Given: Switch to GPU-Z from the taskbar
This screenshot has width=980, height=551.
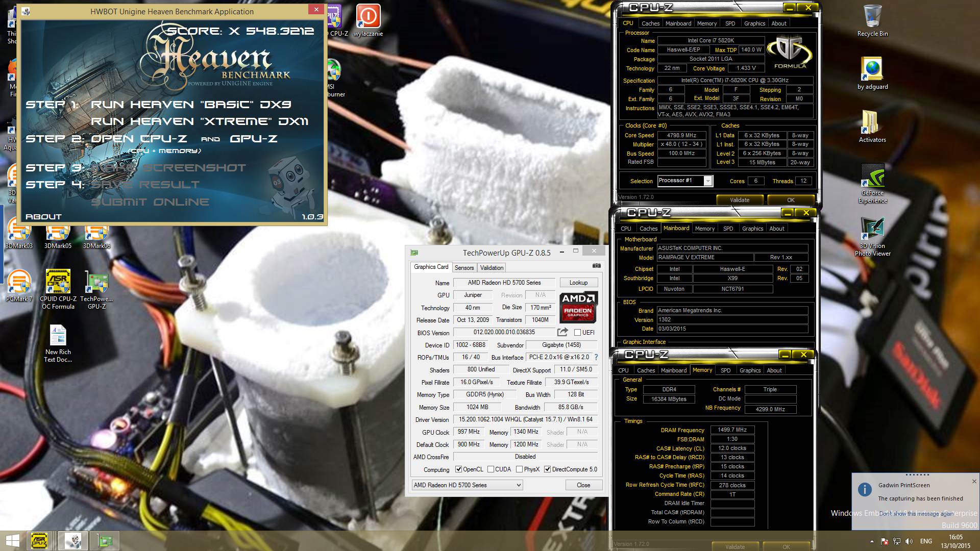Looking at the screenshot, I should 104,541.
